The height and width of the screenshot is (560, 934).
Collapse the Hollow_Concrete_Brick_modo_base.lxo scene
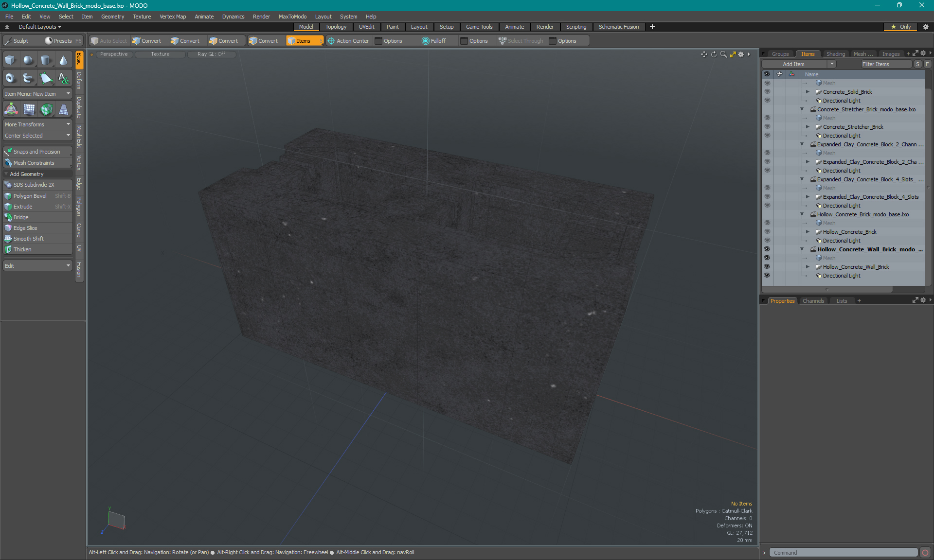802,214
